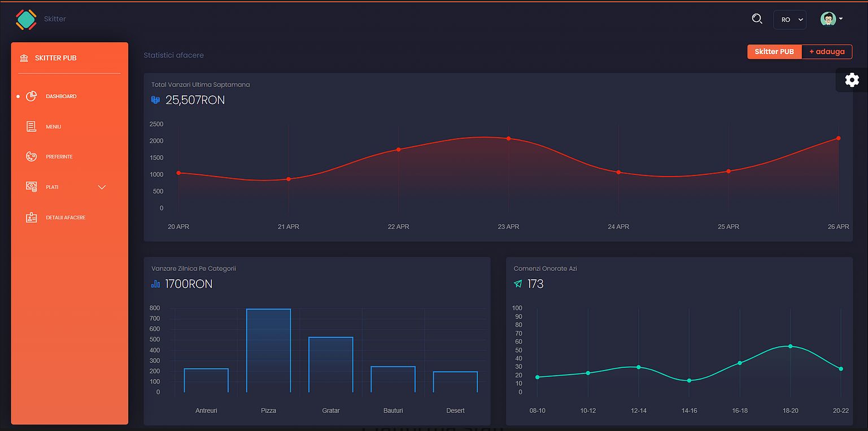
Task: Click the Preferinte palette icon
Action: click(x=32, y=157)
